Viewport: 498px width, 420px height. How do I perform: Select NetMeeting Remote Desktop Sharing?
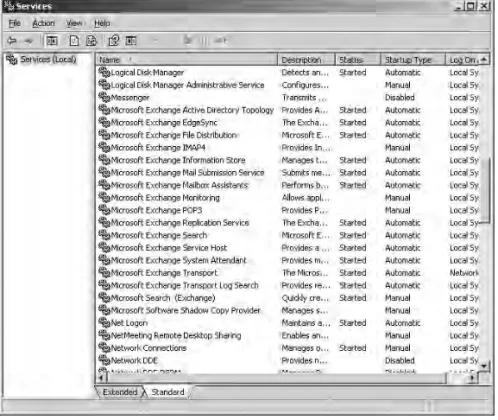click(x=176, y=335)
